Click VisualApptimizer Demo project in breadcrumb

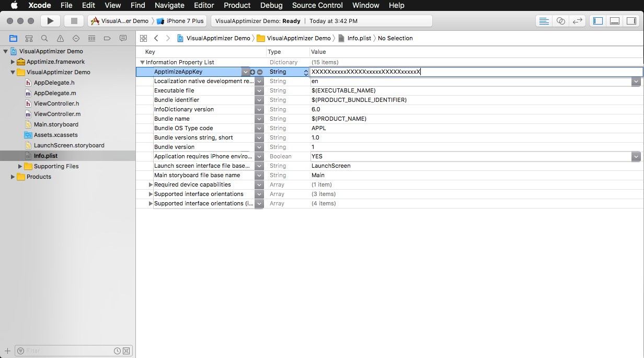214,38
